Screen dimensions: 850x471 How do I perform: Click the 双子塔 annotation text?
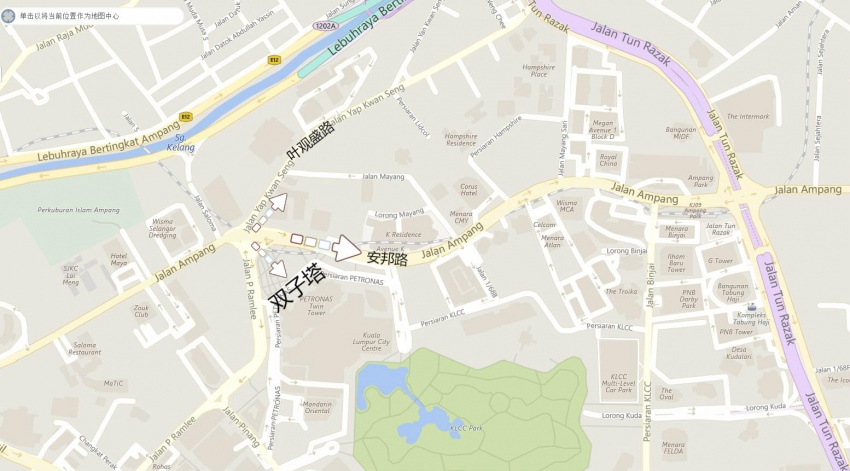click(297, 288)
